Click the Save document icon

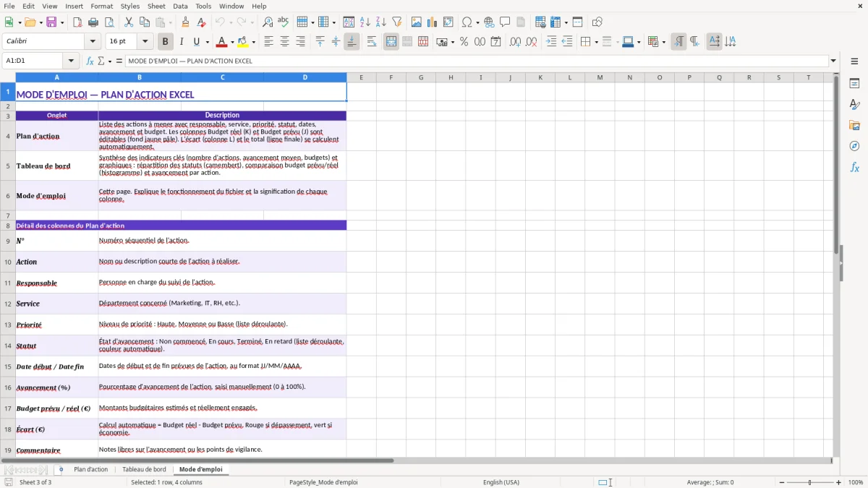coord(51,22)
